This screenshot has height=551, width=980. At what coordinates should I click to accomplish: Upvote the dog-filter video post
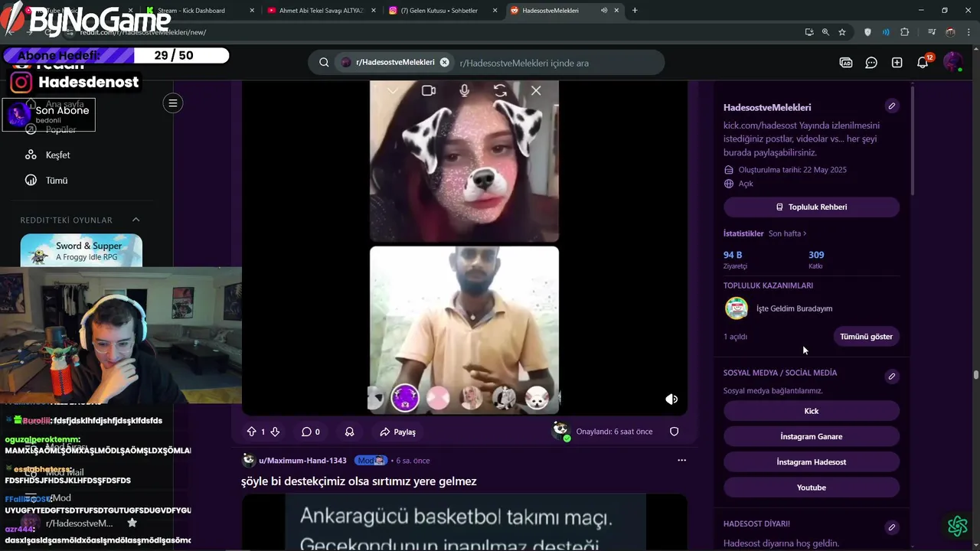(251, 432)
